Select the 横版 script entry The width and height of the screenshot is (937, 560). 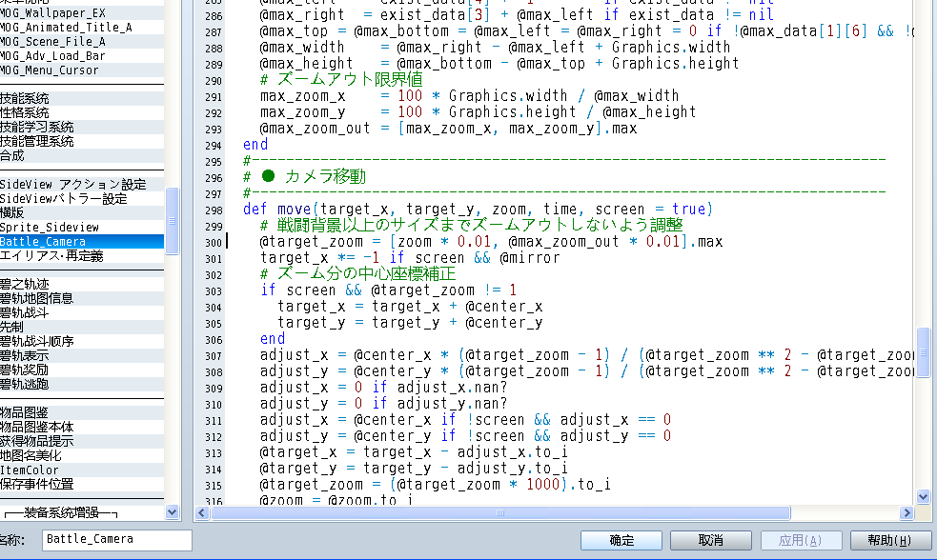click(x=82, y=213)
